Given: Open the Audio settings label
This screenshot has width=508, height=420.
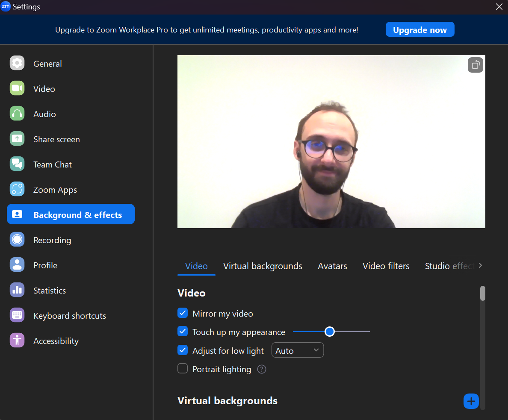Looking at the screenshot, I should pos(45,115).
